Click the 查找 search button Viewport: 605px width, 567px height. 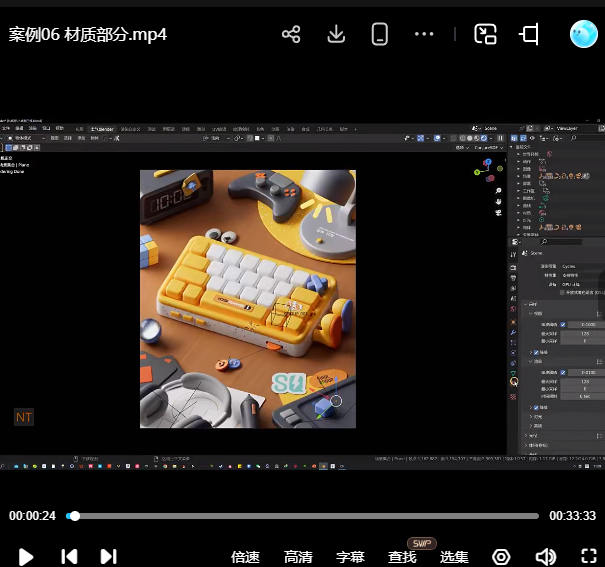coord(402,557)
